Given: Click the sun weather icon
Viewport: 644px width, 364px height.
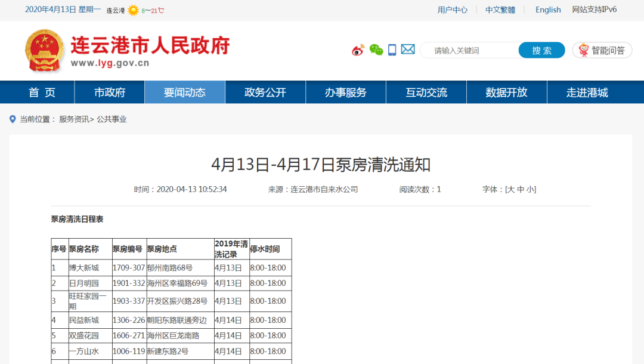Looking at the screenshot, I should click(x=133, y=10).
